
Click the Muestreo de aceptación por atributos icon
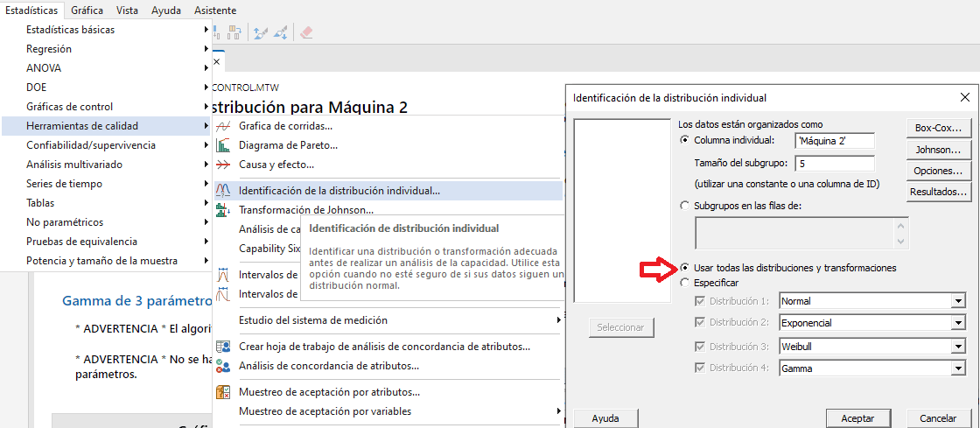point(223,392)
